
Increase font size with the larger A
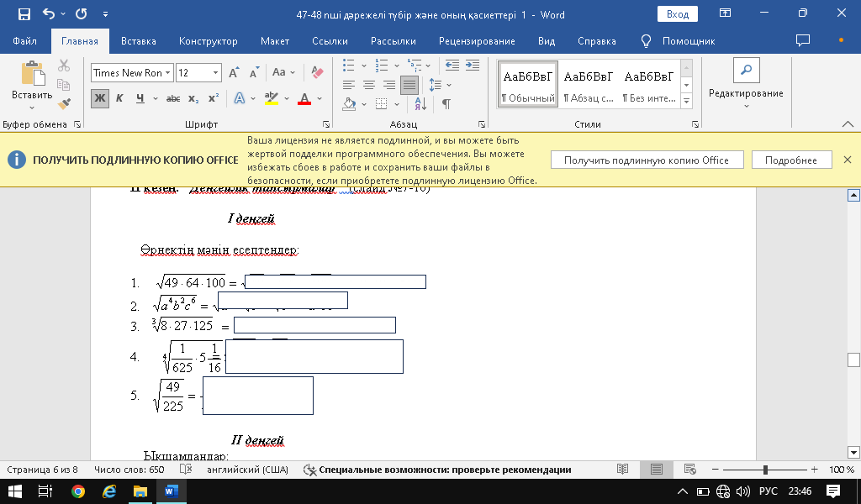pos(234,73)
